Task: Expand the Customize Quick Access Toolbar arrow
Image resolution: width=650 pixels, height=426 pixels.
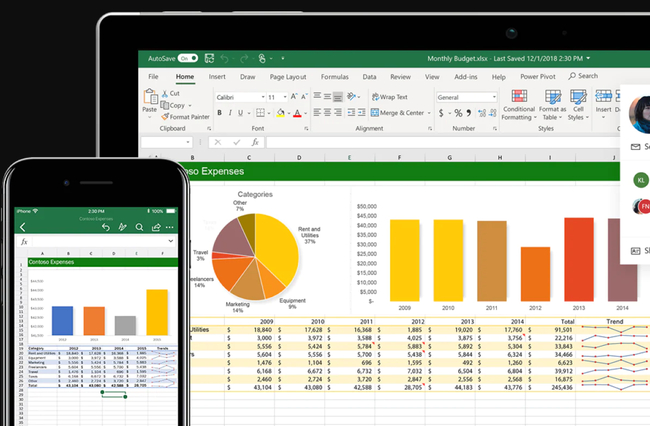Action: (283, 58)
